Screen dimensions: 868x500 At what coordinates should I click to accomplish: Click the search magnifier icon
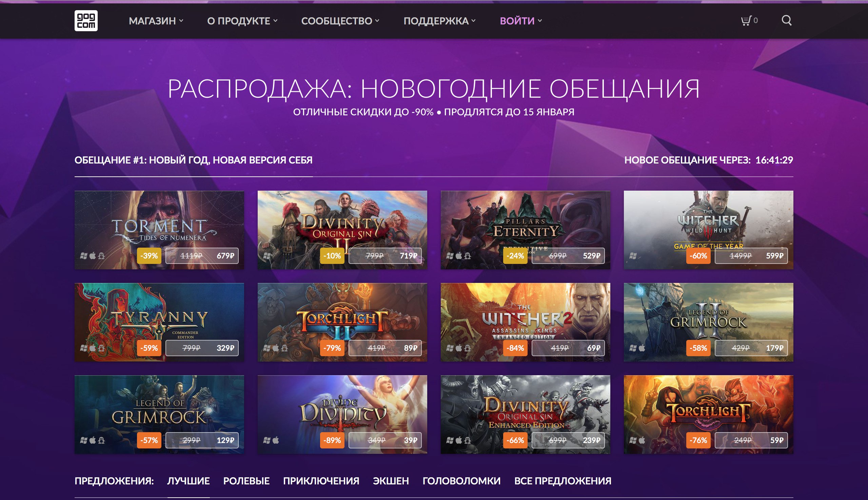point(787,21)
